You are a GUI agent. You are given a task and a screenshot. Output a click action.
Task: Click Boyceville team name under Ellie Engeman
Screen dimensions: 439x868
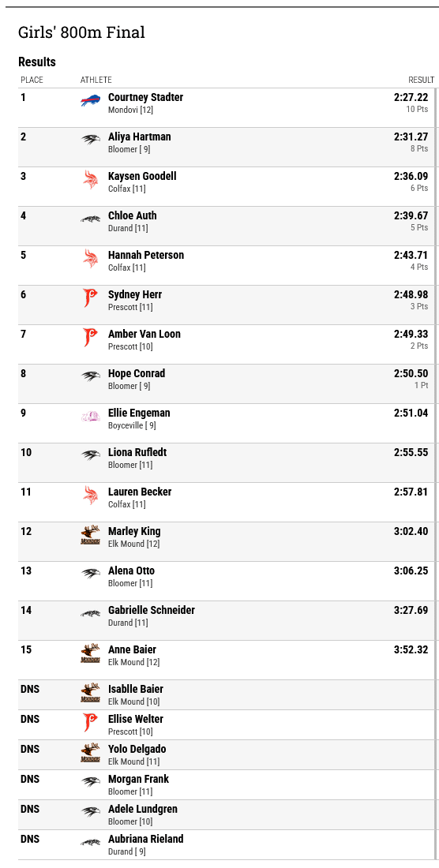click(126, 425)
